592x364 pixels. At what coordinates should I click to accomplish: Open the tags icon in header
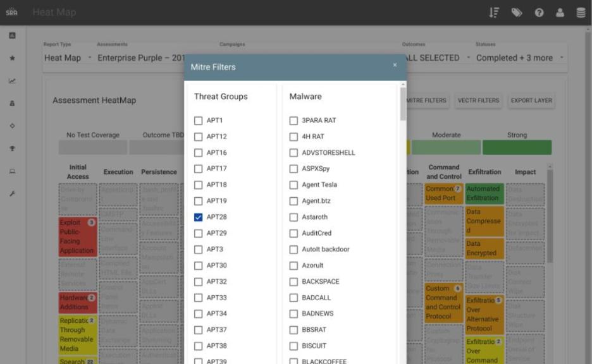[x=517, y=13]
